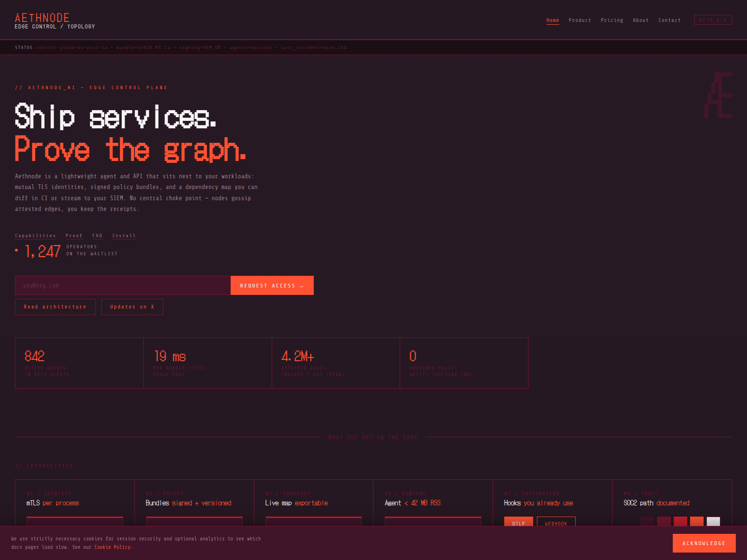
Task: Click last_incident=none_14d status entry
Action: 314,48
